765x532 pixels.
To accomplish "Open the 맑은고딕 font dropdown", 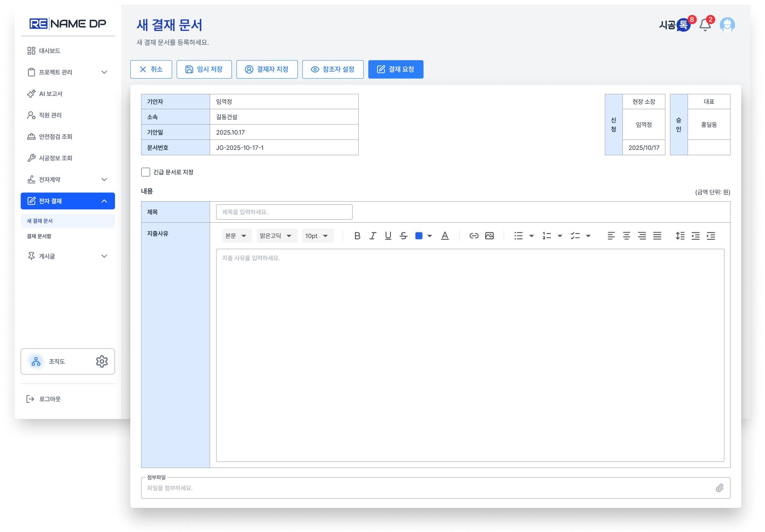I will click(x=276, y=236).
